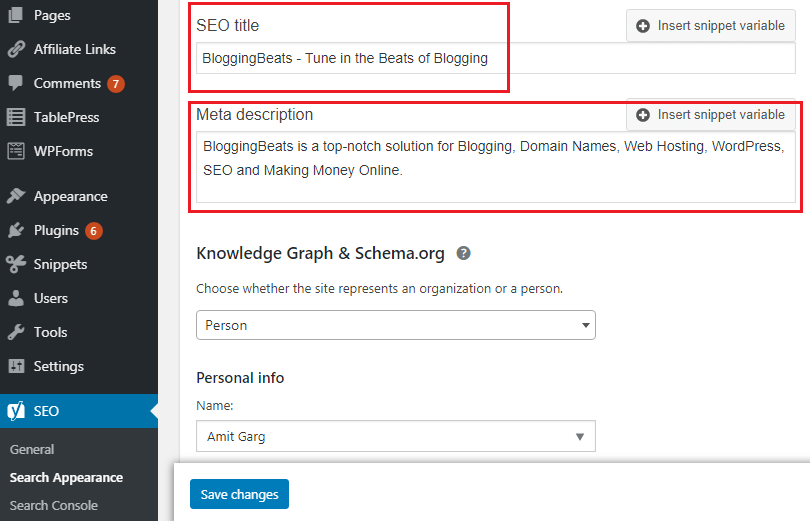The image size is (810, 521).
Task: Click the TablePress table icon
Action: pos(16,117)
